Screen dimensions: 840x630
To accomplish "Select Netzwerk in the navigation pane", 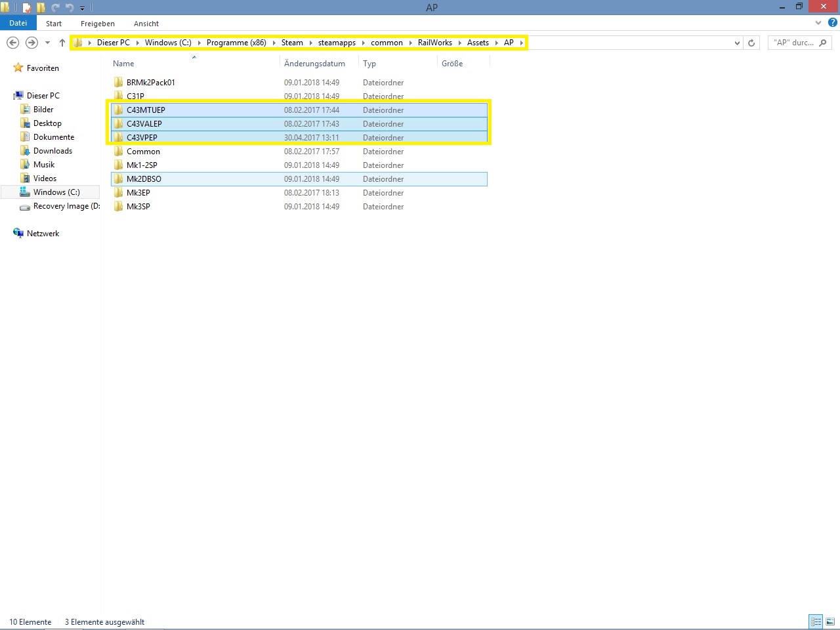I will (x=43, y=234).
